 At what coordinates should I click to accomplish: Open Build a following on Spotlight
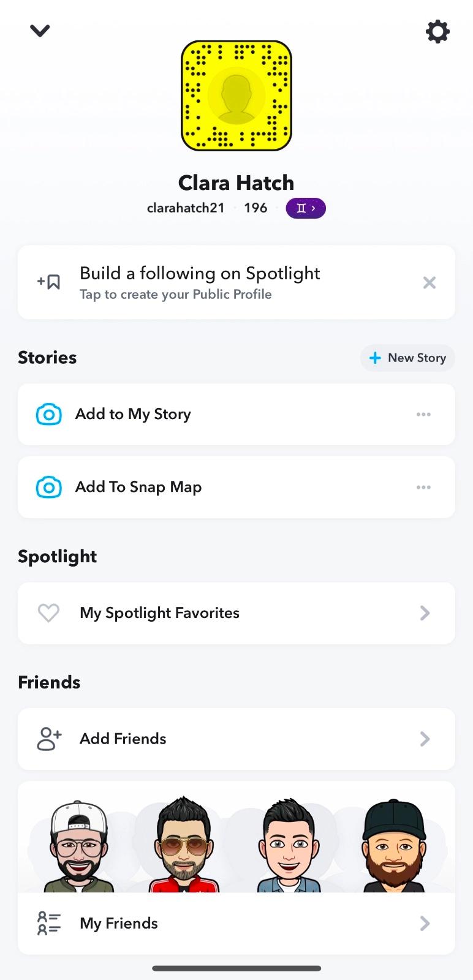200,282
